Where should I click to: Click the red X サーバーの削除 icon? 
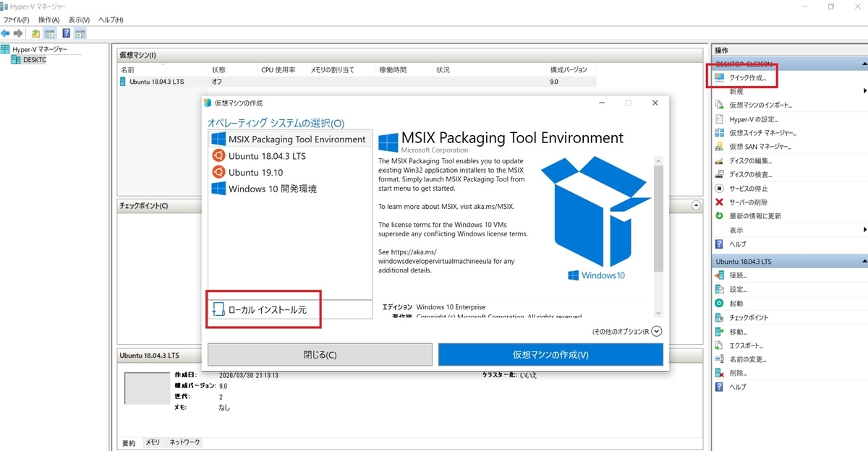tap(719, 202)
